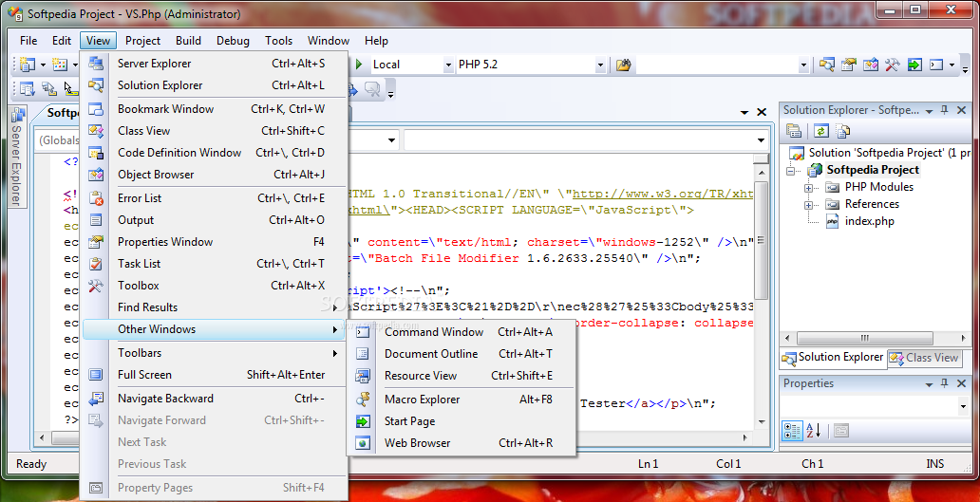Expand the References tree node
The image size is (980, 502).
(808, 204)
